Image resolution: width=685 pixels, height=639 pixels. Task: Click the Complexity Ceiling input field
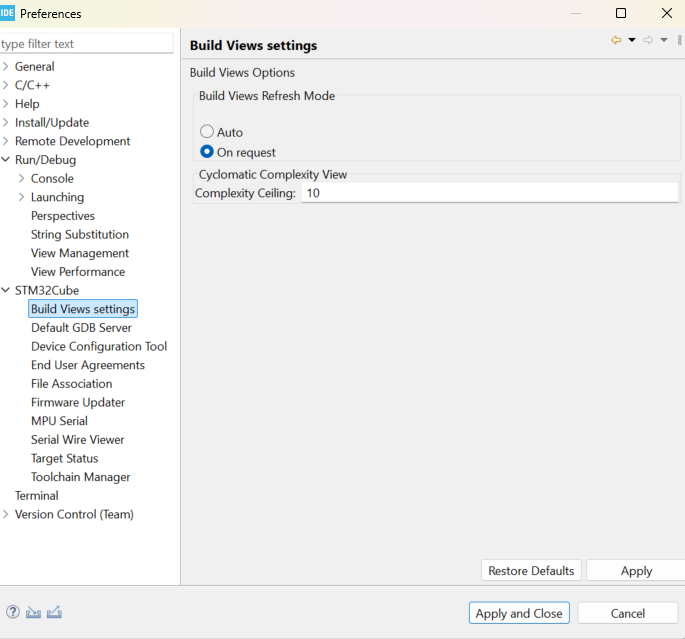pyautogui.click(x=489, y=193)
